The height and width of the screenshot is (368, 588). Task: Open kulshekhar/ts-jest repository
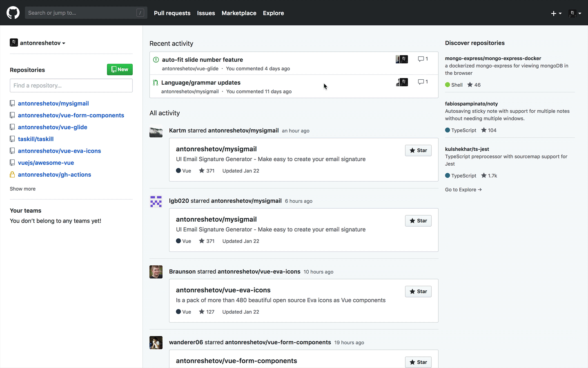click(x=467, y=149)
